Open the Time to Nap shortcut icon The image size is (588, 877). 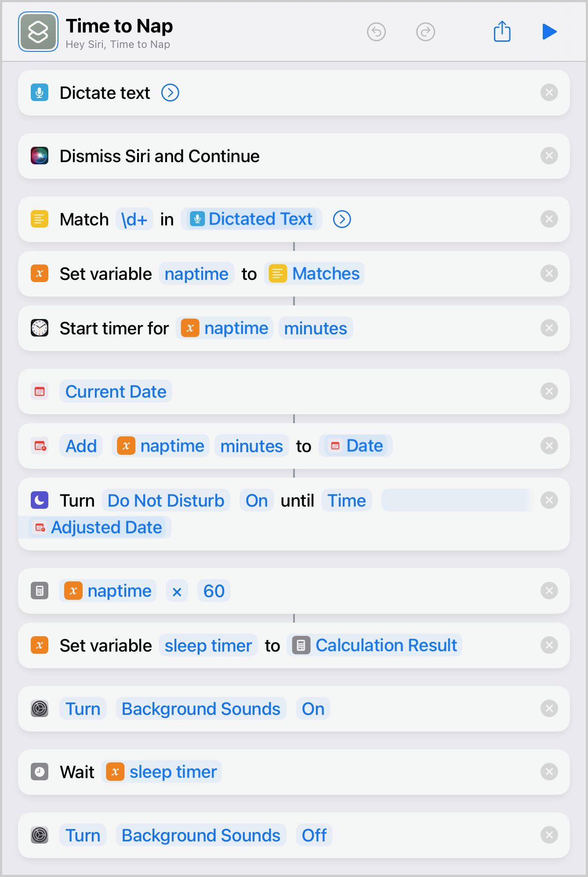coord(38,32)
